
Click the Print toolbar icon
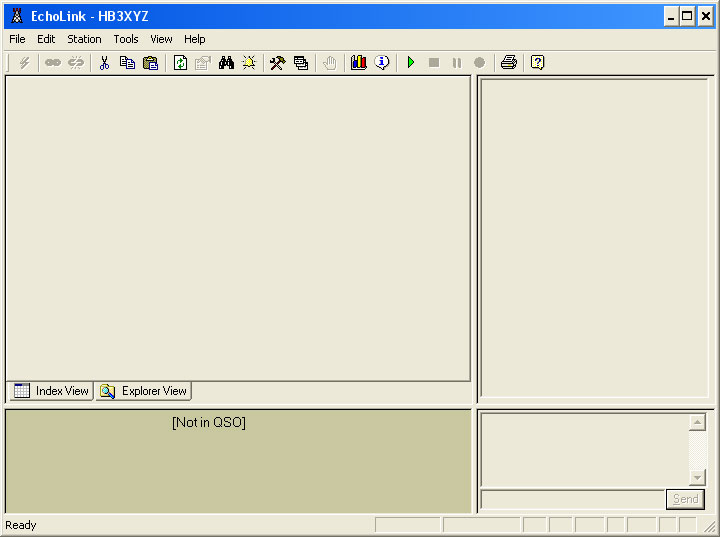click(508, 63)
